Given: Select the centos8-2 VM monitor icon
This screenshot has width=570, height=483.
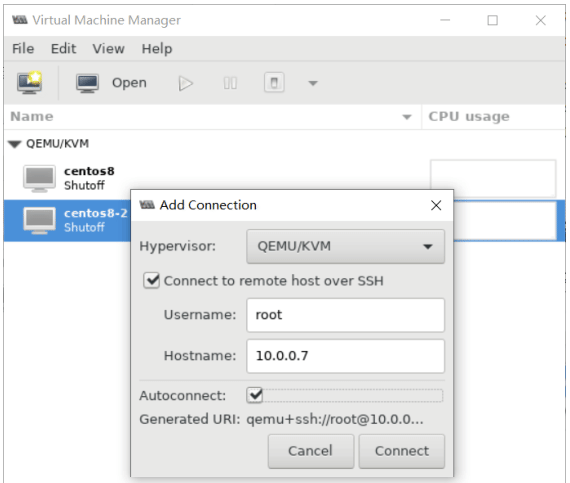Looking at the screenshot, I should pyautogui.click(x=40, y=220).
